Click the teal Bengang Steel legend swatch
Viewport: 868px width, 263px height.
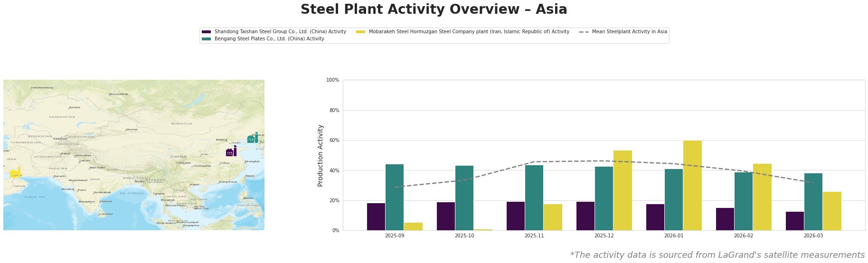pos(206,39)
